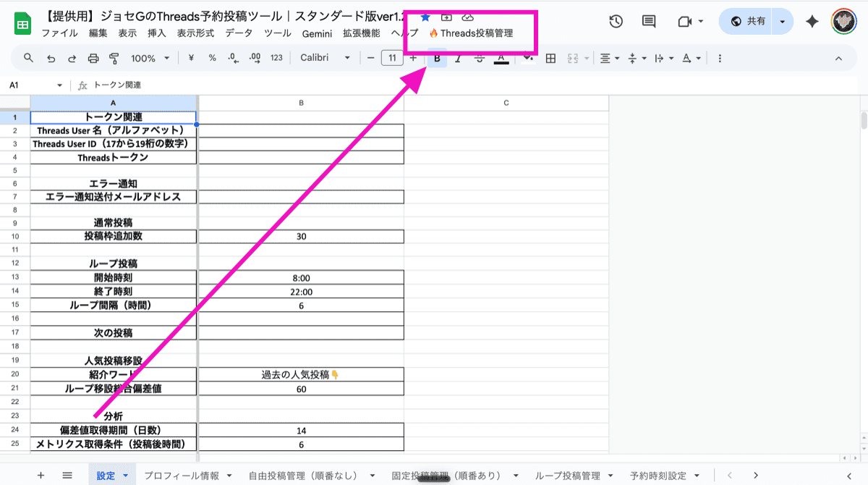The height and width of the screenshot is (485, 868).
Task: Open version history clock icon
Action: point(616,22)
